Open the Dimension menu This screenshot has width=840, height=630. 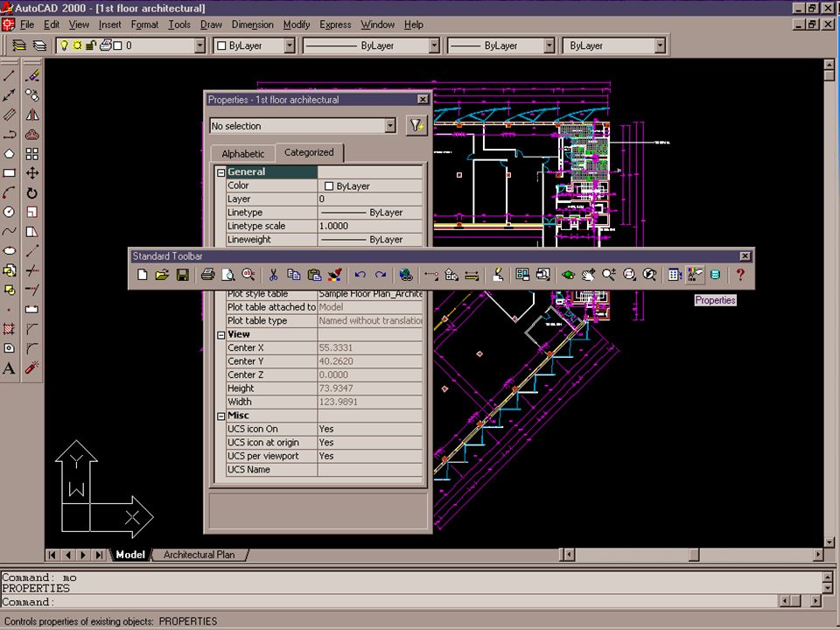pos(252,24)
